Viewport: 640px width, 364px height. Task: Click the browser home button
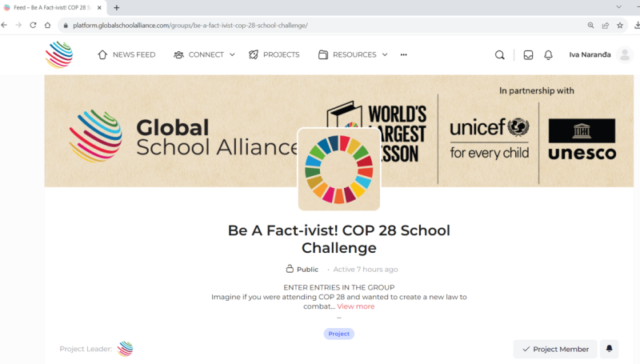47,26
